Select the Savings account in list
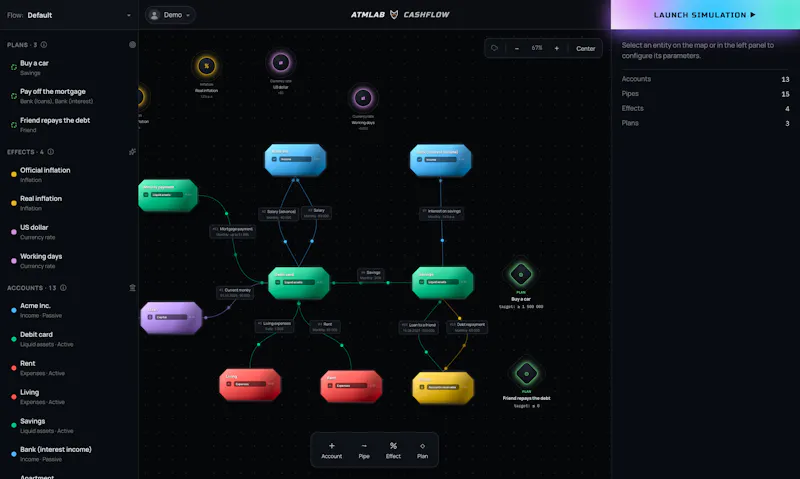800x479 pixels. [69, 425]
